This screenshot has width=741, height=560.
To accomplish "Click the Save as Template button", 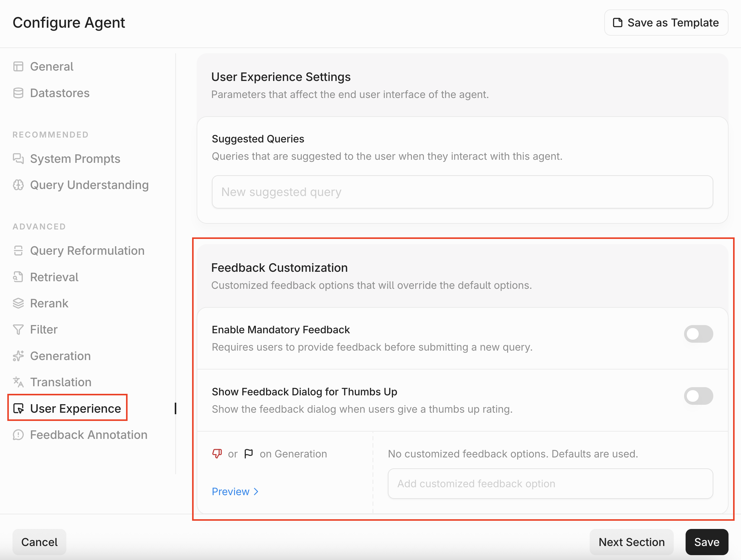I will [x=666, y=23].
